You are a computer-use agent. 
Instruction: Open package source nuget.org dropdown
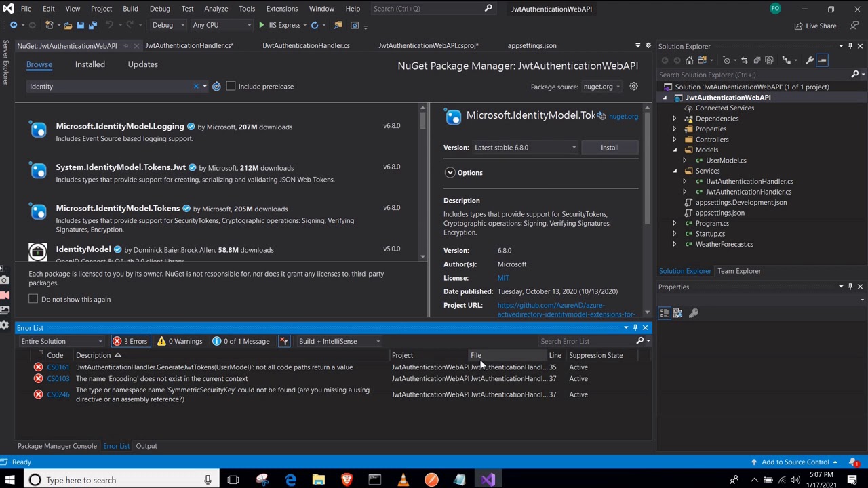pos(602,87)
